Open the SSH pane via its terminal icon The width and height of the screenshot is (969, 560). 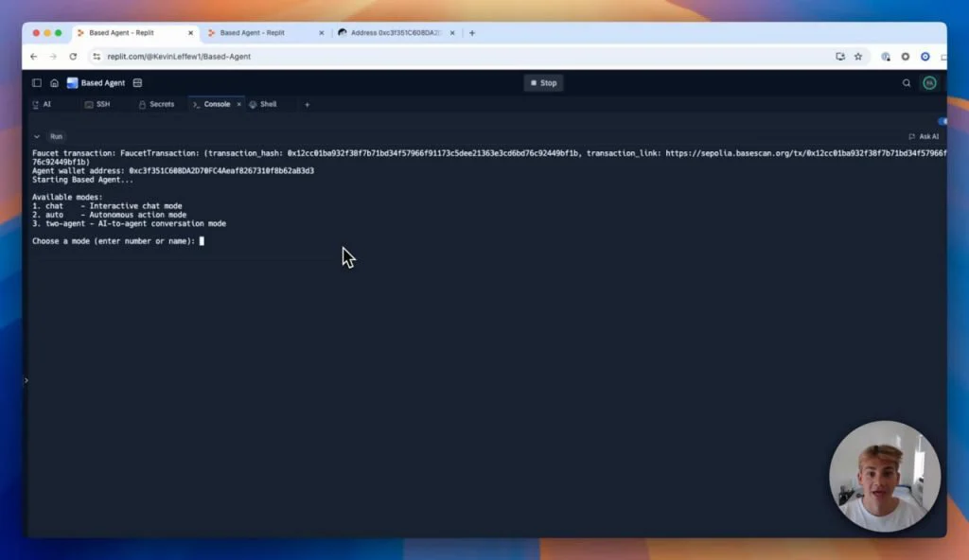[94, 104]
